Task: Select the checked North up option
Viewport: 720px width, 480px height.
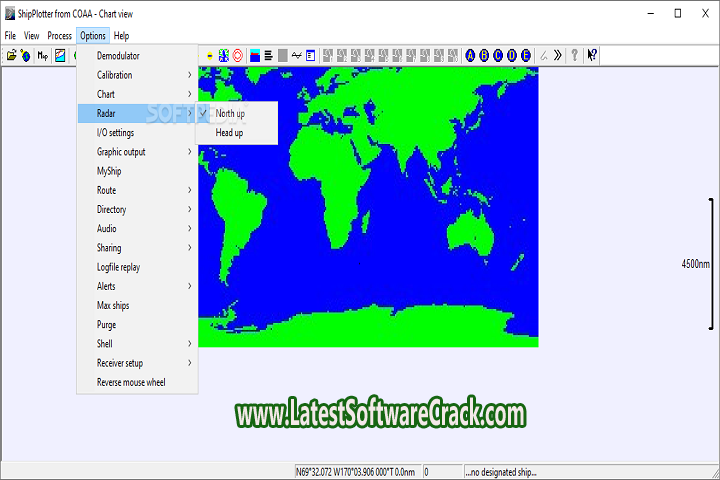Action: (230, 113)
